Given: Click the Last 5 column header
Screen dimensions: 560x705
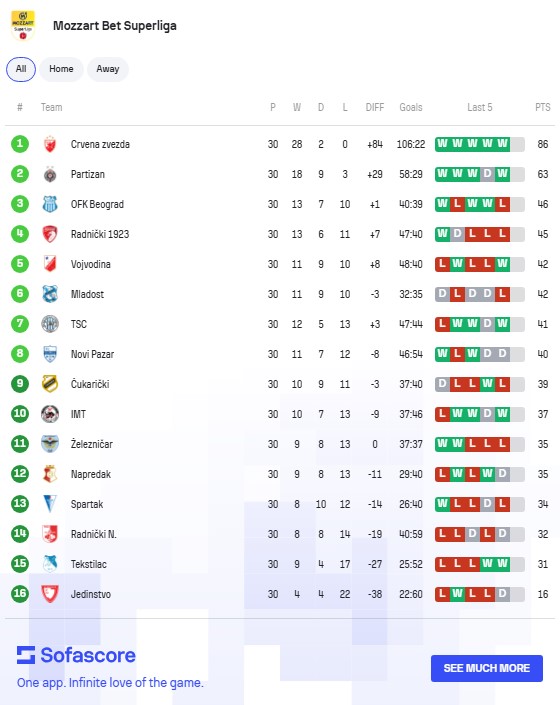Looking at the screenshot, I should (480, 107).
